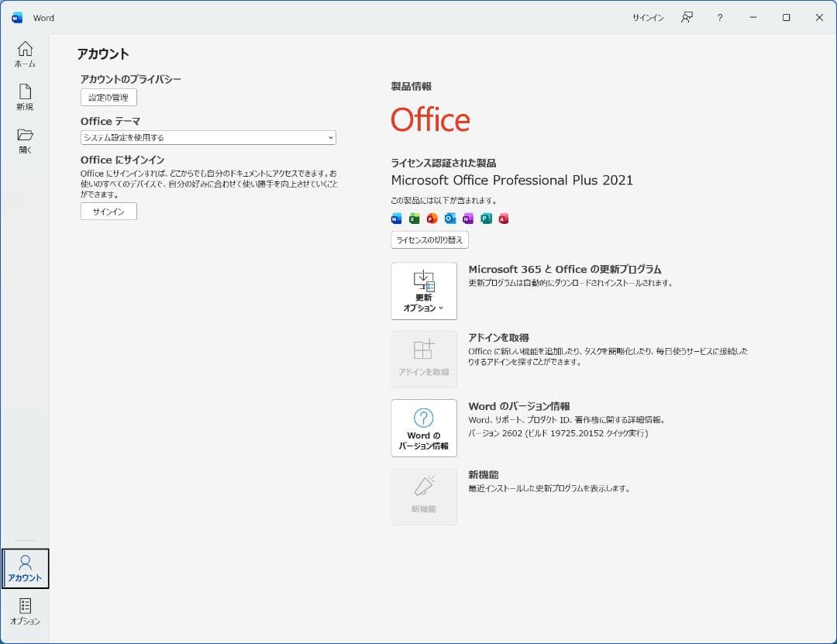
Task: Click the 新機能 heading text
Action: click(x=483, y=475)
